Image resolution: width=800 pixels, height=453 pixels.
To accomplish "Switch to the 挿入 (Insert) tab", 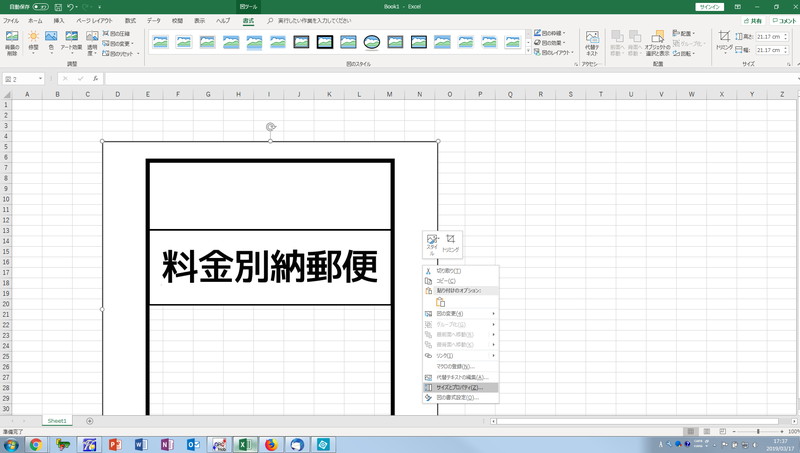I will click(x=59, y=21).
